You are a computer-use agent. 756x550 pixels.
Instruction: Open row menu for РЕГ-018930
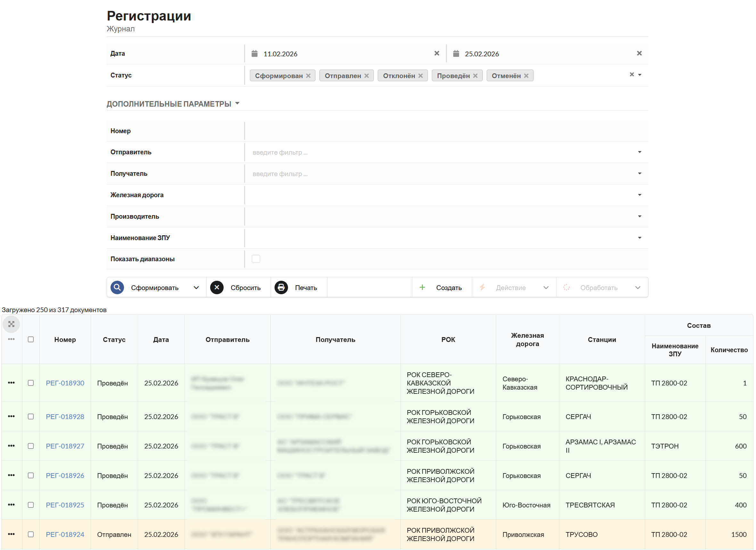[11, 383]
